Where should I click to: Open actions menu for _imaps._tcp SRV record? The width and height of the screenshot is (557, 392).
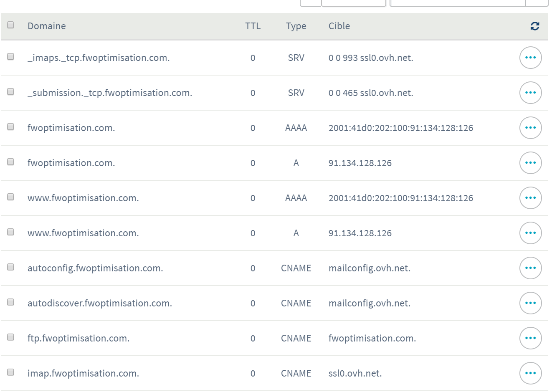point(530,58)
